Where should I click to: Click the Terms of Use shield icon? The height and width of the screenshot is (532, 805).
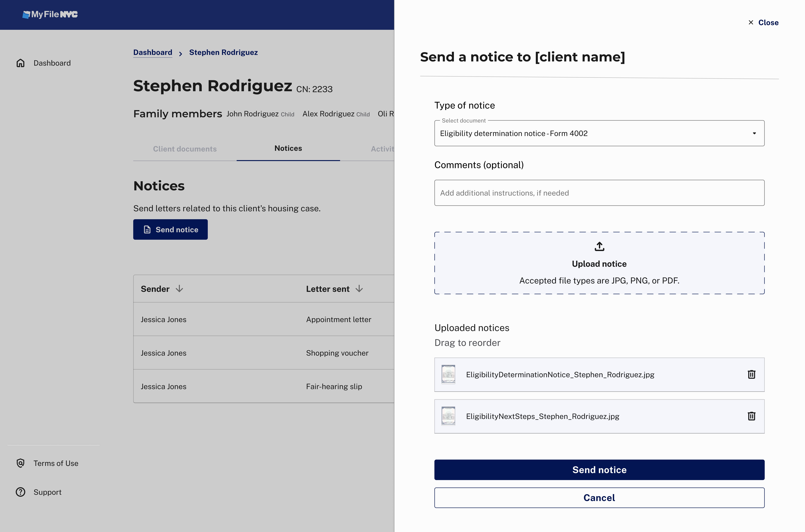[x=20, y=463]
